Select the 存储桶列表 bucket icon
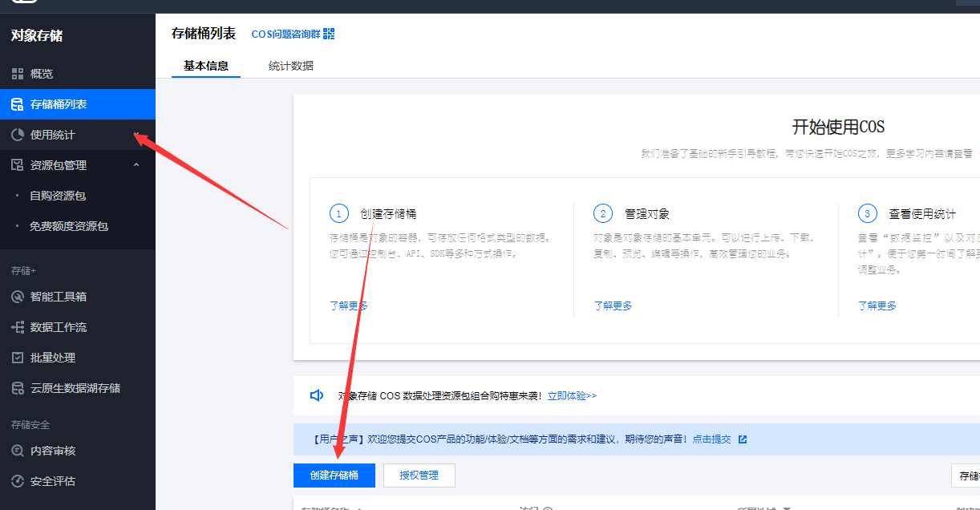 (17, 104)
